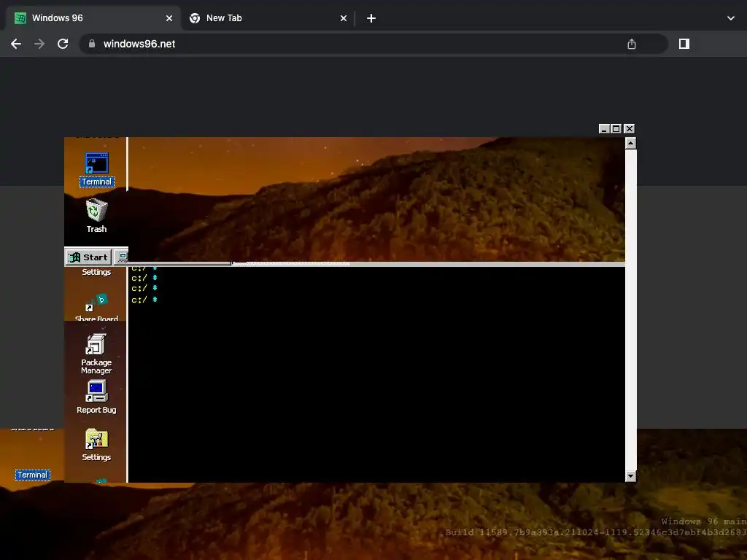Click the browser forward arrow
747x560 pixels.
pos(39,44)
